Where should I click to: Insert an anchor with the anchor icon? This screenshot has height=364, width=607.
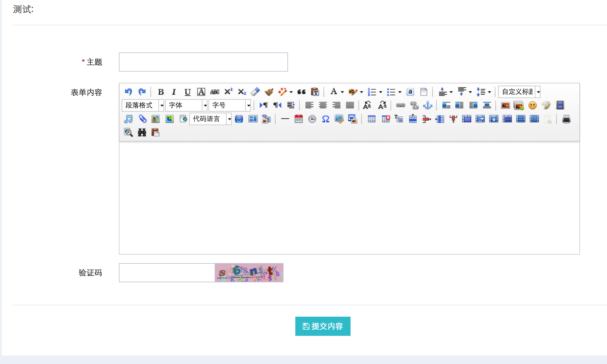click(x=428, y=106)
